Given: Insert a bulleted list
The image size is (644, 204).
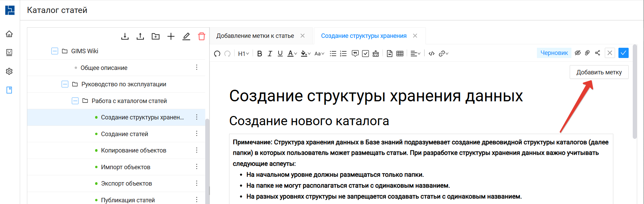Looking at the screenshot, I should point(333,54).
